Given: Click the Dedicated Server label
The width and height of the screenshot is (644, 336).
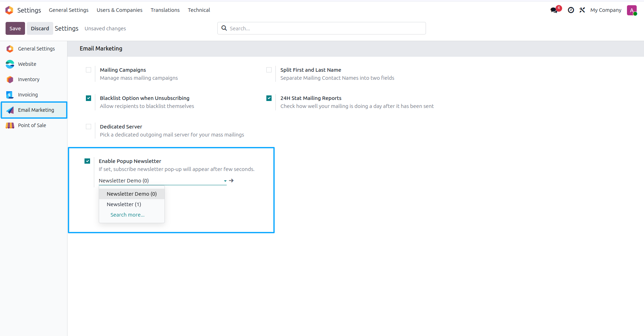Looking at the screenshot, I should (x=121, y=127).
